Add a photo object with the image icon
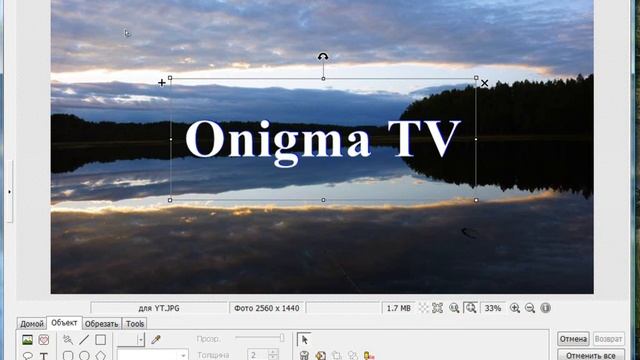This screenshot has height=360, width=640. 27,339
